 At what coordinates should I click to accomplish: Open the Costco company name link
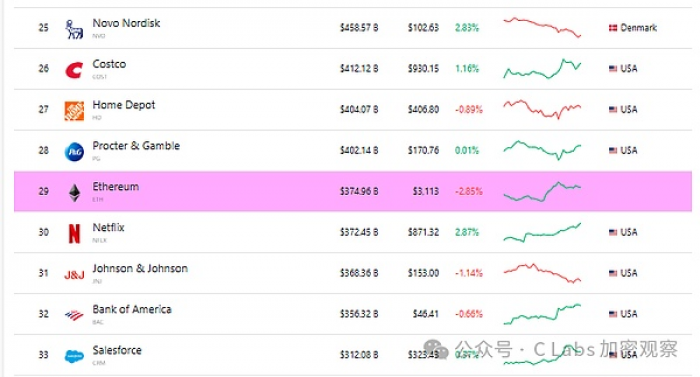click(x=109, y=64)
